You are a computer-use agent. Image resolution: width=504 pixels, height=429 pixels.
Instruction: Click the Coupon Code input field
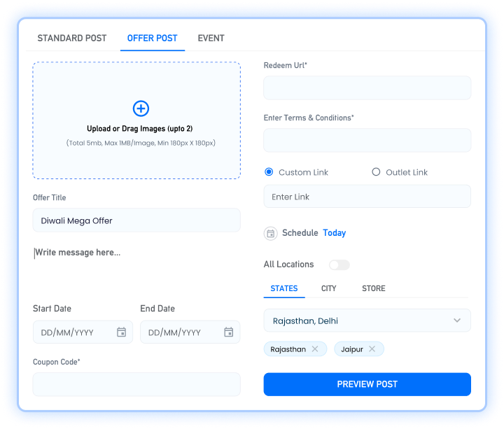pyautogui.click(x=136, y=384)
